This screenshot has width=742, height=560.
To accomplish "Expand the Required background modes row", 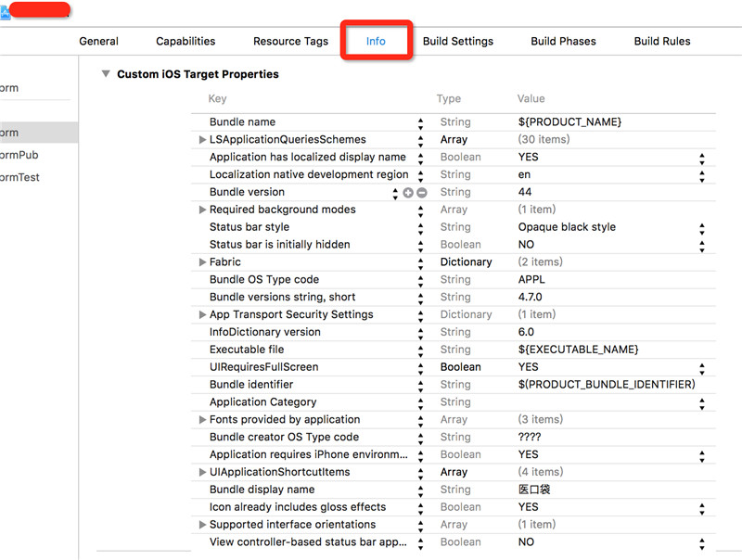I will pyautogui.click(x=202, y=210).
